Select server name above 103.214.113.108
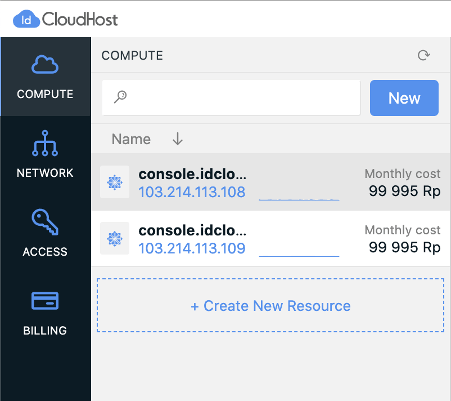Image resolution: width=451 pixels, height=401 pixels. pyautogui.click(x=193, y=174)
